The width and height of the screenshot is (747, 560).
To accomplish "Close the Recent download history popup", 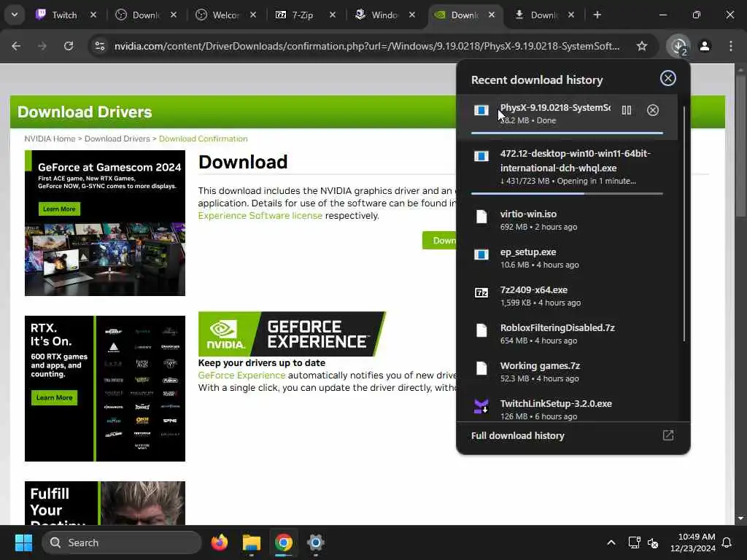I will pyautogui.click(x=668, y=78).
